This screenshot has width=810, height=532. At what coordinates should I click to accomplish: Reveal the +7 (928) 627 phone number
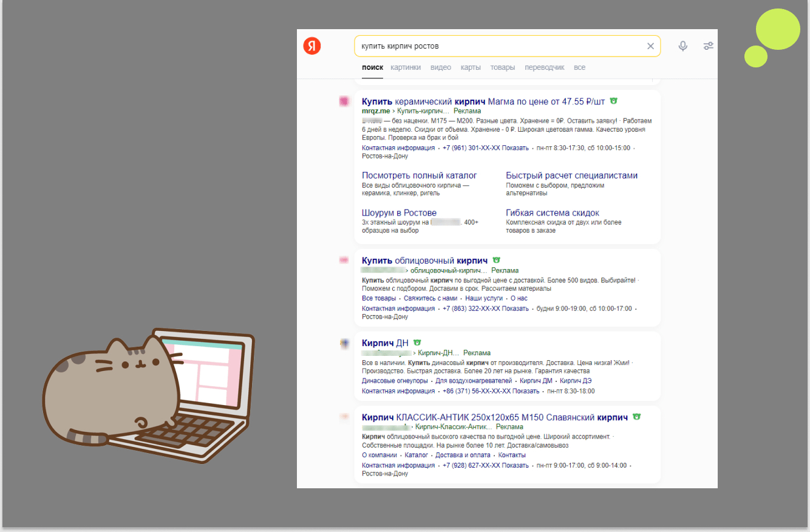[486, 465]
